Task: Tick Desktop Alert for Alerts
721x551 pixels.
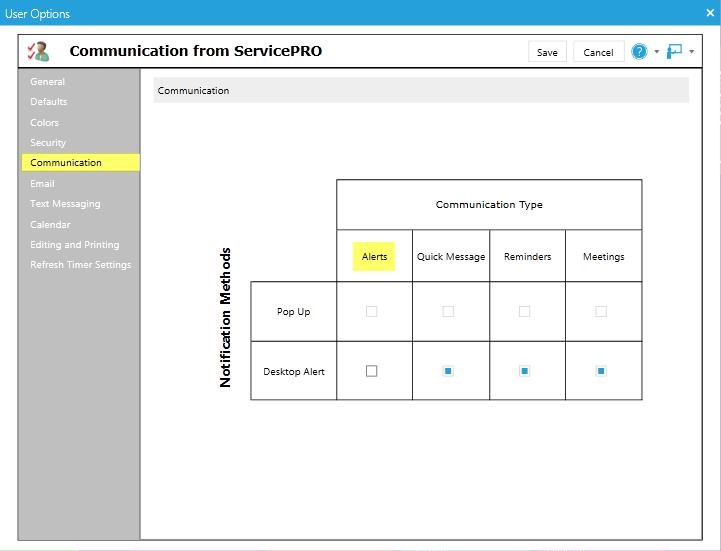Action: 372,371
